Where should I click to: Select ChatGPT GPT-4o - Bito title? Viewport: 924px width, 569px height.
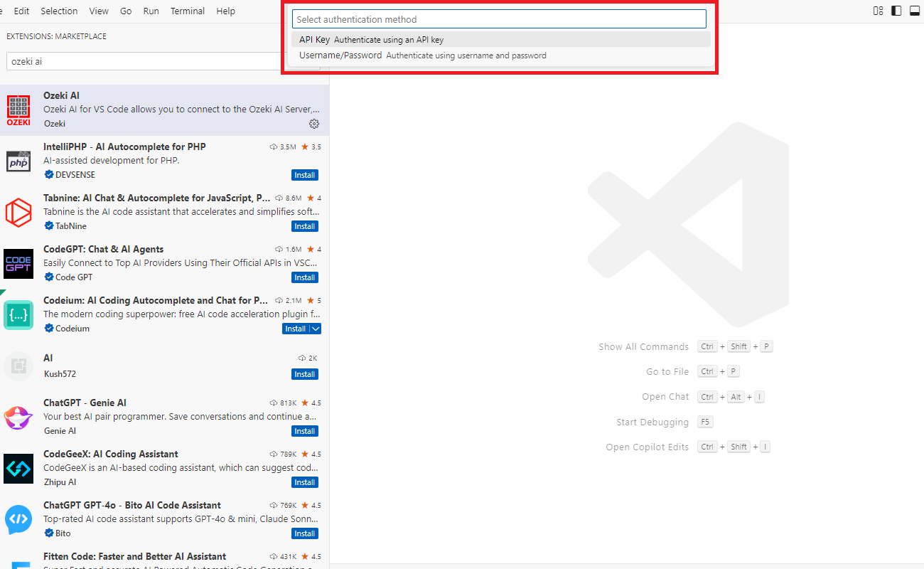132,506
